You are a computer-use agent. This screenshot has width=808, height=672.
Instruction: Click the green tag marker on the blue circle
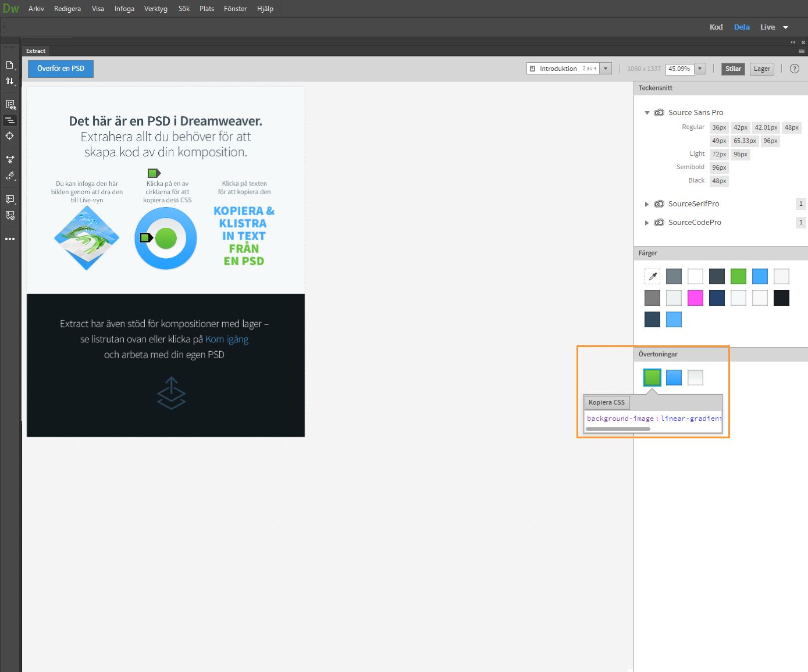147,238
